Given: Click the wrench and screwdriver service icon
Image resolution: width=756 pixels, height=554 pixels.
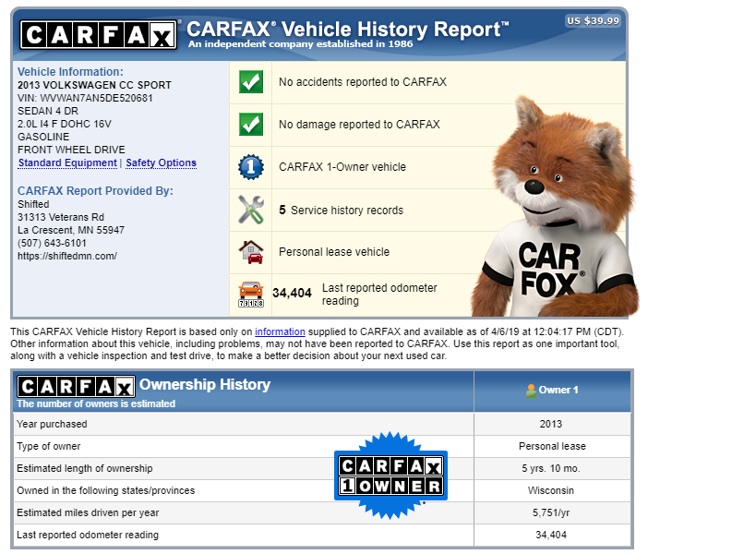Looking at the screenshot, I should [251, 210].
